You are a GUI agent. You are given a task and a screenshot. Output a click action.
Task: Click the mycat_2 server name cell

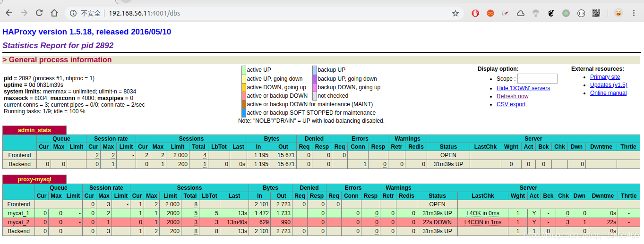click(19, 222)
